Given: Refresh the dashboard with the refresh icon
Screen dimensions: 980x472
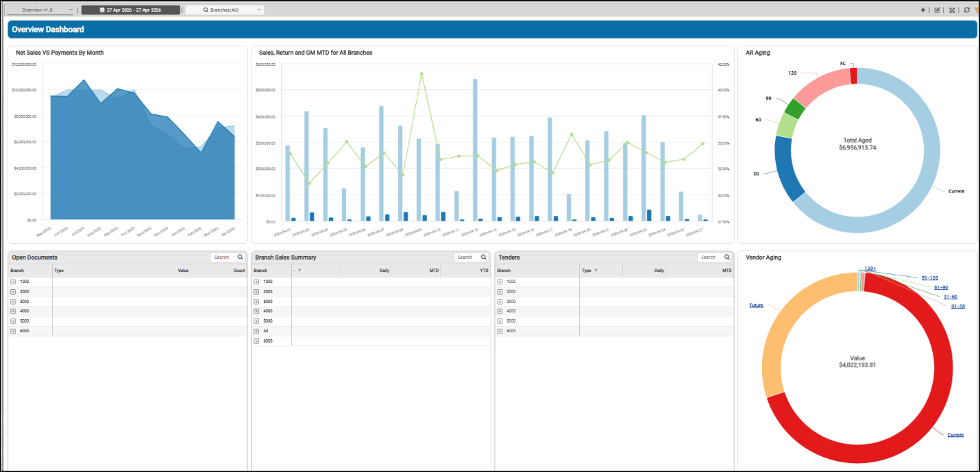Looking at the screenshot, I should pos(966,10).
